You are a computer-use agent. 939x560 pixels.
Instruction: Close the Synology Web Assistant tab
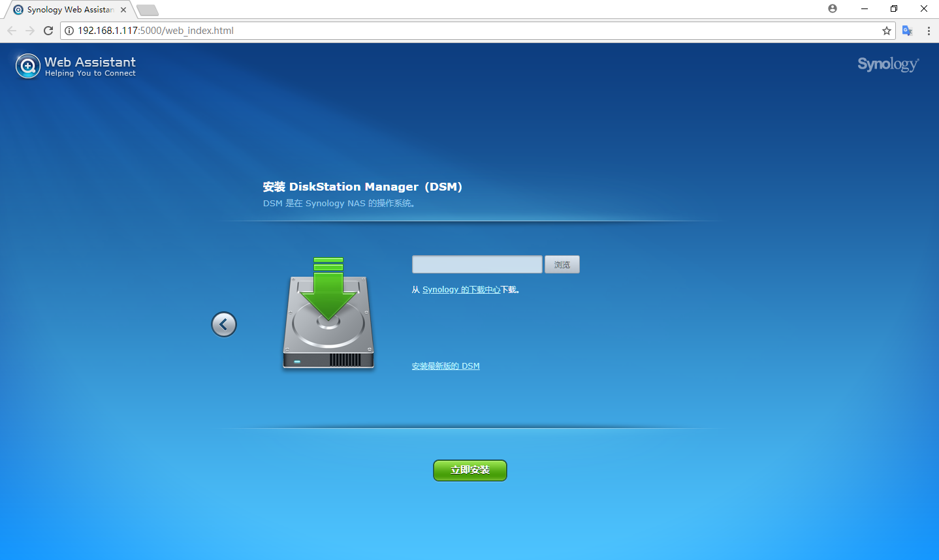(x=123, y=10)
